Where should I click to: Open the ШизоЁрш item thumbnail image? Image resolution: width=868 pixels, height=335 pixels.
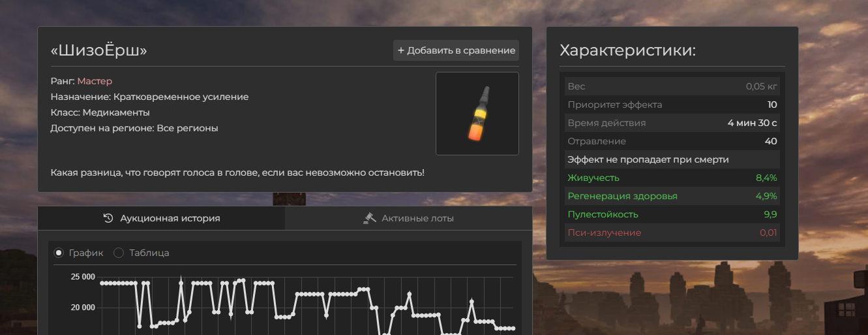[x=477, y=114]
